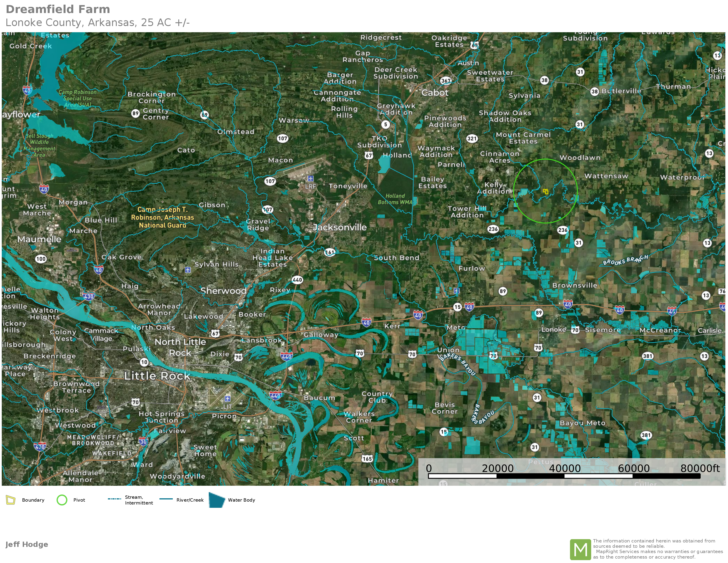
Task: Click the Dreamfield Farm title heading
Action: 58,9
